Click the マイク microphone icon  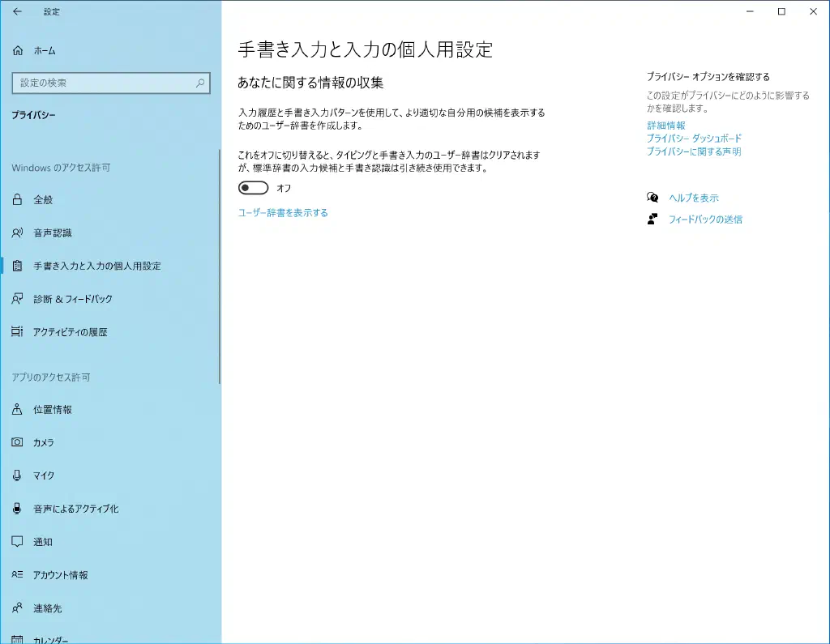tap(17, 476)
